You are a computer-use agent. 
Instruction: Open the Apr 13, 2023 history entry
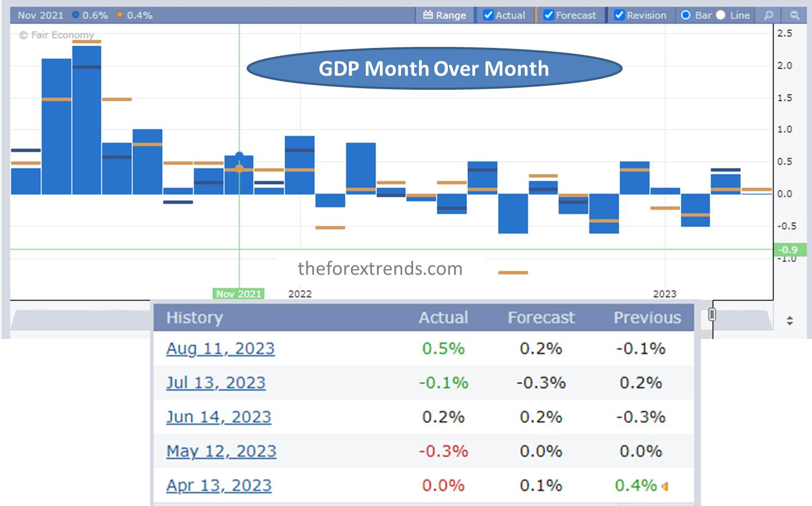tap(219, 486)
